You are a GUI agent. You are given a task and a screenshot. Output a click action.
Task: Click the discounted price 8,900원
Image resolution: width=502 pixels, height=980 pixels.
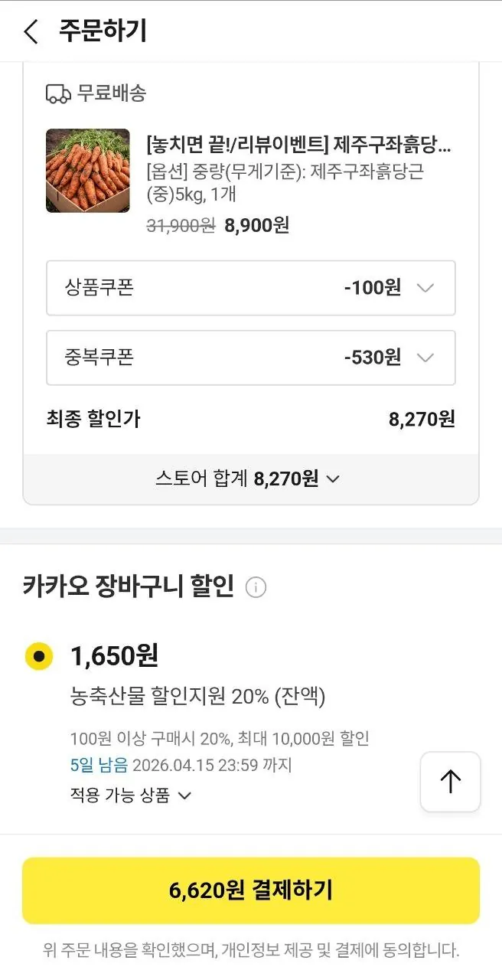click(x=256, y=225)
